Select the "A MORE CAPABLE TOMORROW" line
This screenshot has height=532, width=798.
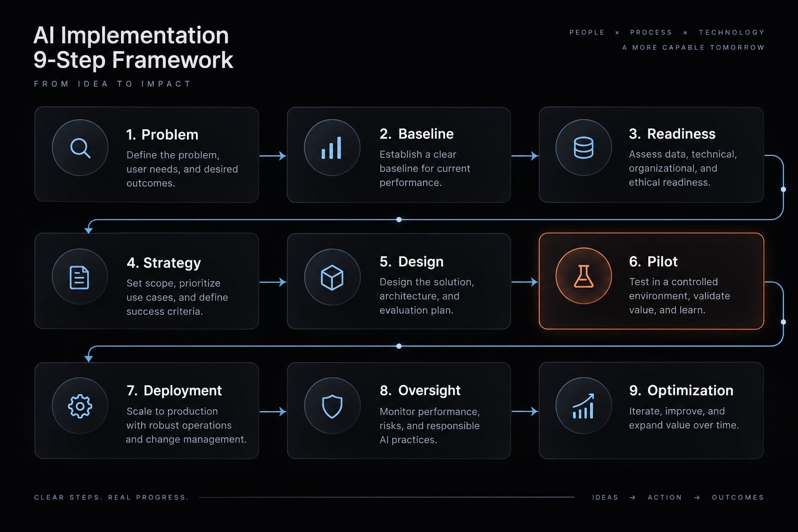(x=693, y=47)
